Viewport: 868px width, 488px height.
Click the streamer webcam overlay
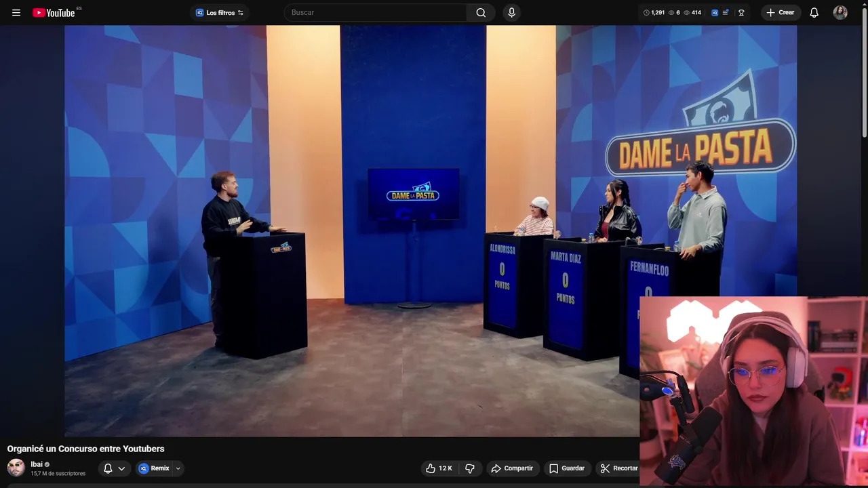(x=753, y=392)
